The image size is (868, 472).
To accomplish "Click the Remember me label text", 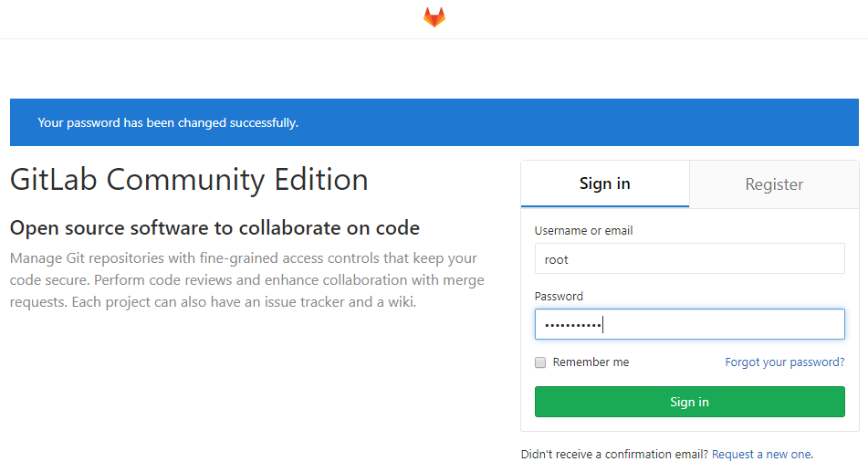I will (x=591, y=362).
